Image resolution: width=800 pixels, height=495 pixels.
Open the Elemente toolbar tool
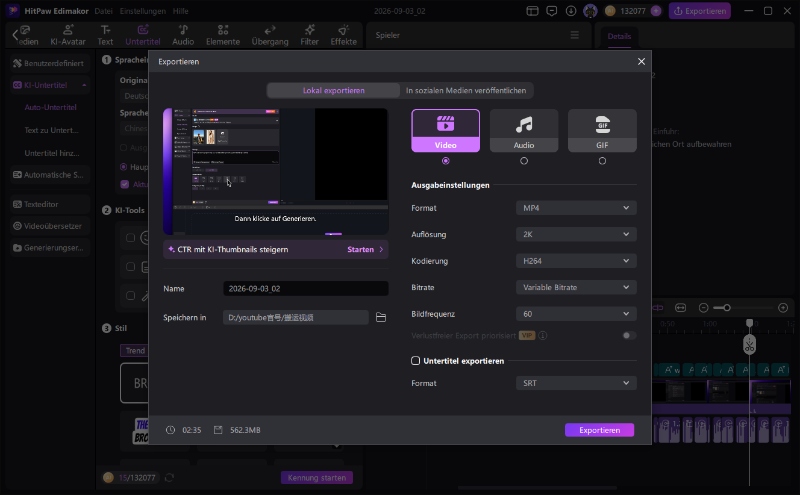tap(223, 35)
